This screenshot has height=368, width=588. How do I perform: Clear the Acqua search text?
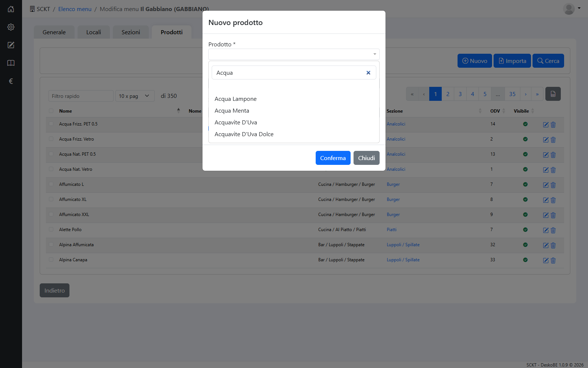(x=368, y=73)
